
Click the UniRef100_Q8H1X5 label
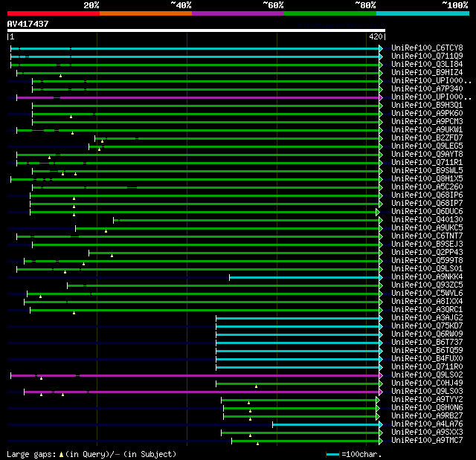(427, 179)
